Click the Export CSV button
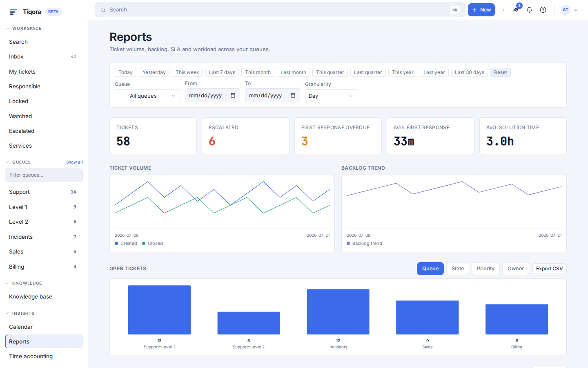 (549, 269)
